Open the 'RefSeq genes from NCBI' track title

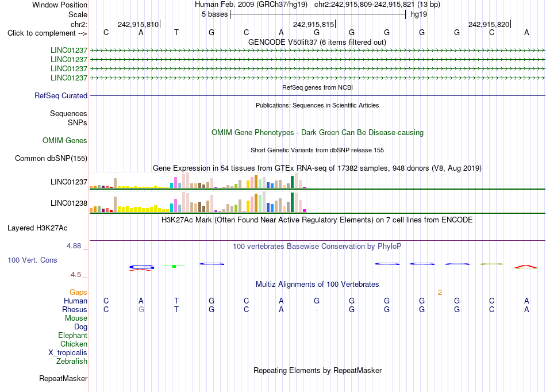(x=317, y=88)
